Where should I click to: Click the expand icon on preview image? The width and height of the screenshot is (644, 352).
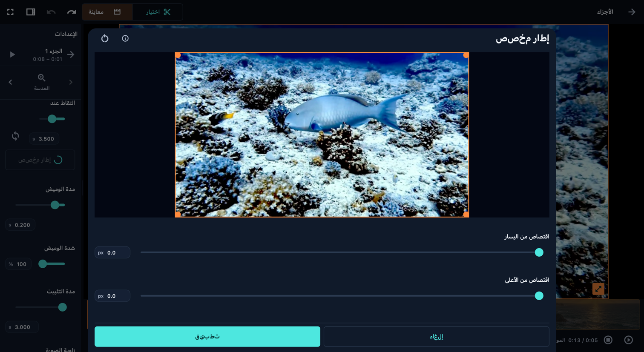click(x=598, y=289)
